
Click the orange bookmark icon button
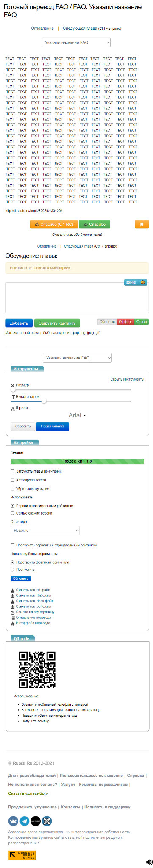coord(142,224)
